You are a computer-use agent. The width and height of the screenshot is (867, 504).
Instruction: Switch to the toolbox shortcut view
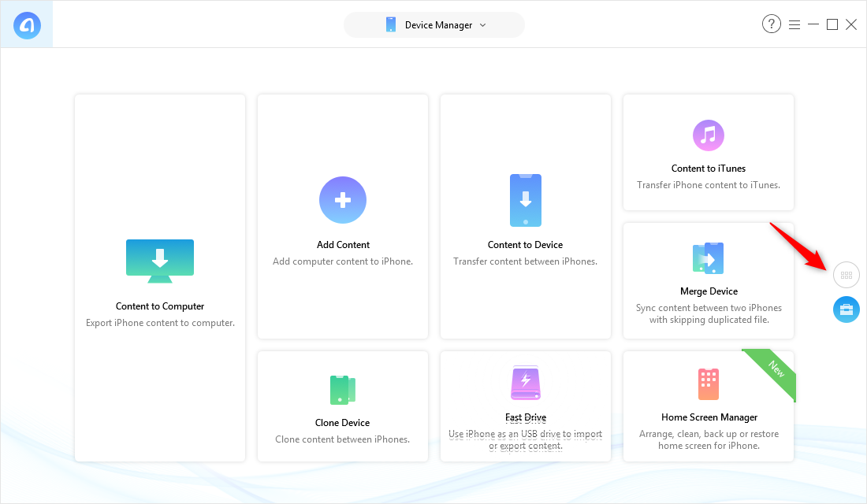pos(847,309)
